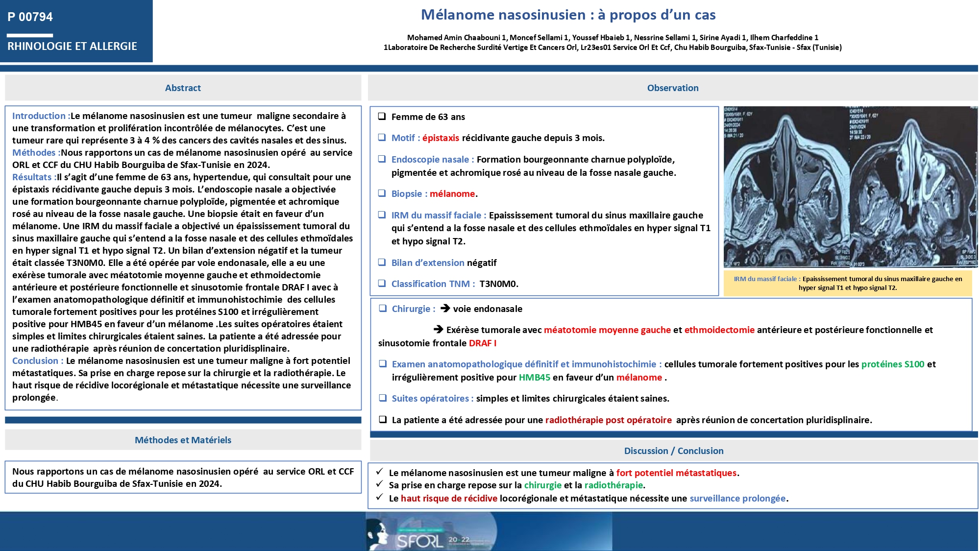Click the checkmark beside fort potentiel métastatiques line
Image resolution: width=980 pixels, height=551 pixels.
point(379,472)
